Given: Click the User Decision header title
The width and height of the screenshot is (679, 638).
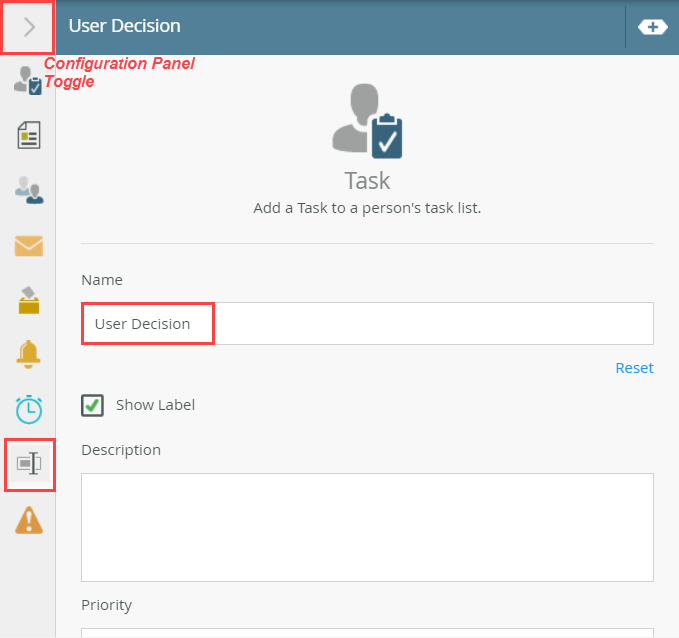Looking at the screenshot, I should (124, 26).
